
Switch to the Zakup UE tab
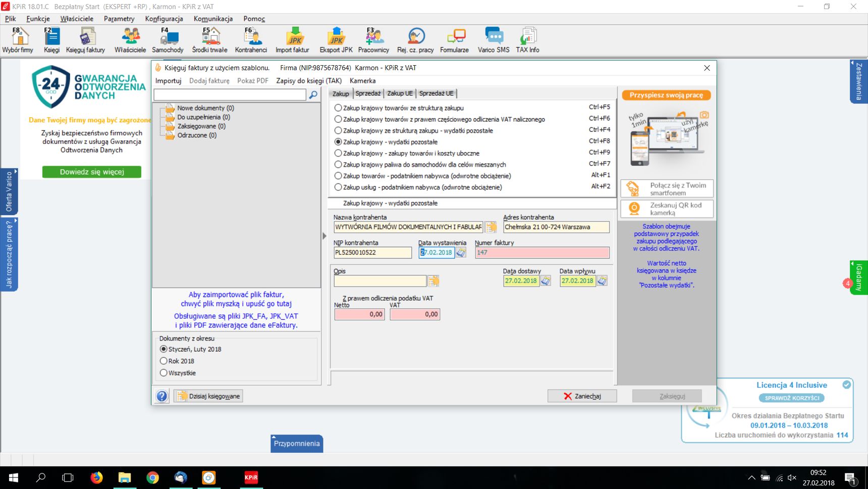[x=400, y=93]
